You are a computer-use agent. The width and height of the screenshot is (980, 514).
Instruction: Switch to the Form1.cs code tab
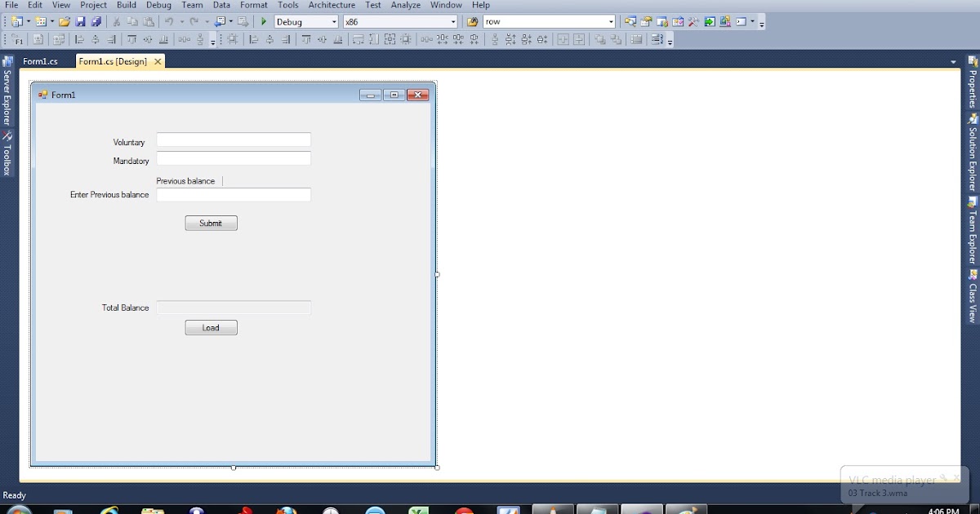pyautogui.click(x=40, y=61)
